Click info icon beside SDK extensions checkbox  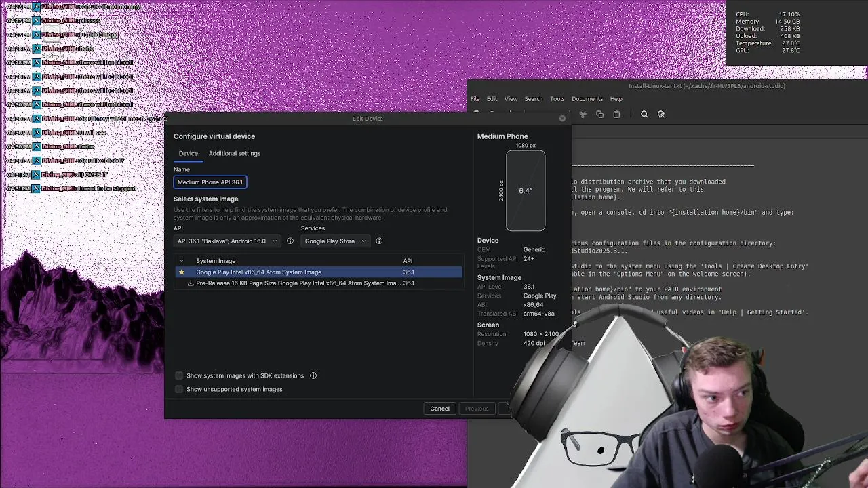click(x=313, y=375)
